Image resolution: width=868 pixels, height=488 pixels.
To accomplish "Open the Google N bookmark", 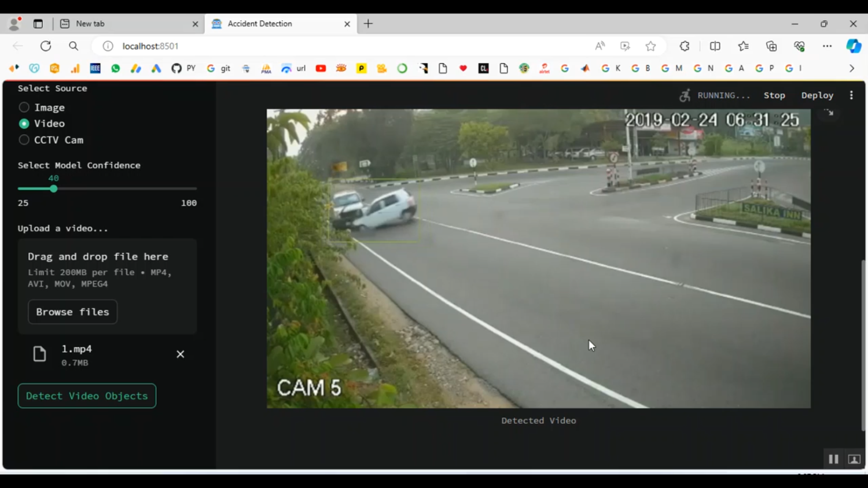I will tap(703, 68).
